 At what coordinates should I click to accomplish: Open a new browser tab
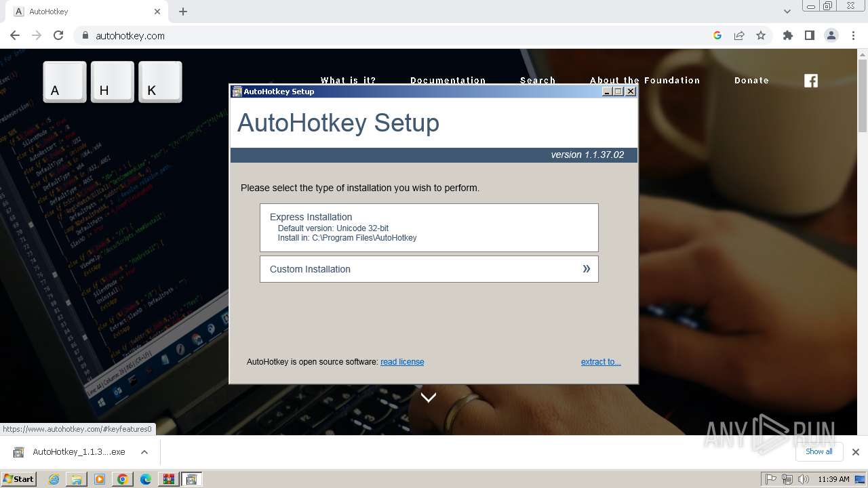[183, 12]
